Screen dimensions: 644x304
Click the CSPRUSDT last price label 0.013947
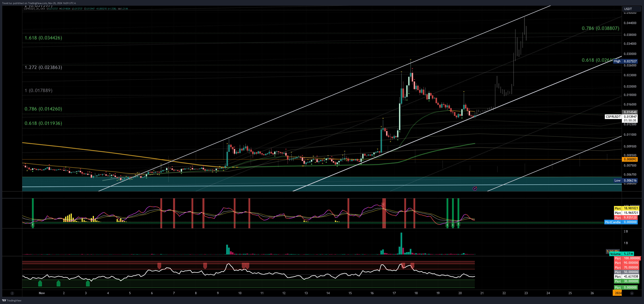point(621,116)
